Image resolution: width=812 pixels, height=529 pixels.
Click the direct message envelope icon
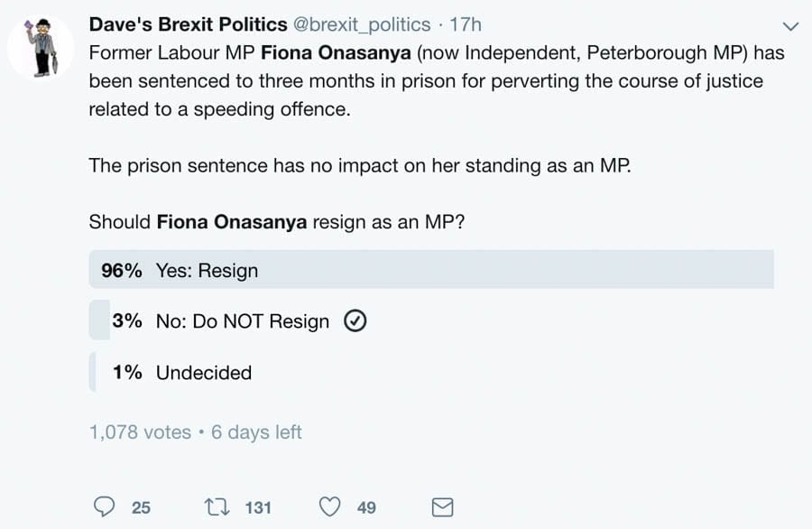click(442, 506)
